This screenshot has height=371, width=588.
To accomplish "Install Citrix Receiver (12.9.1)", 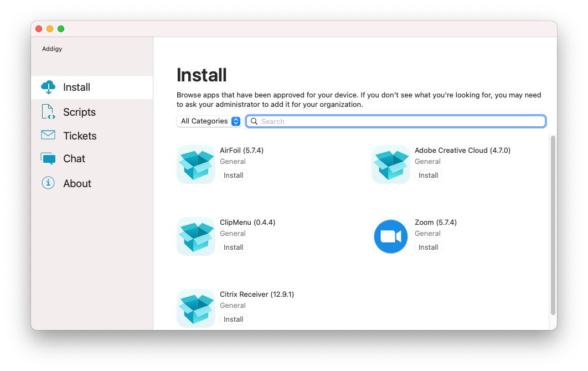I will tap(233, 320).
